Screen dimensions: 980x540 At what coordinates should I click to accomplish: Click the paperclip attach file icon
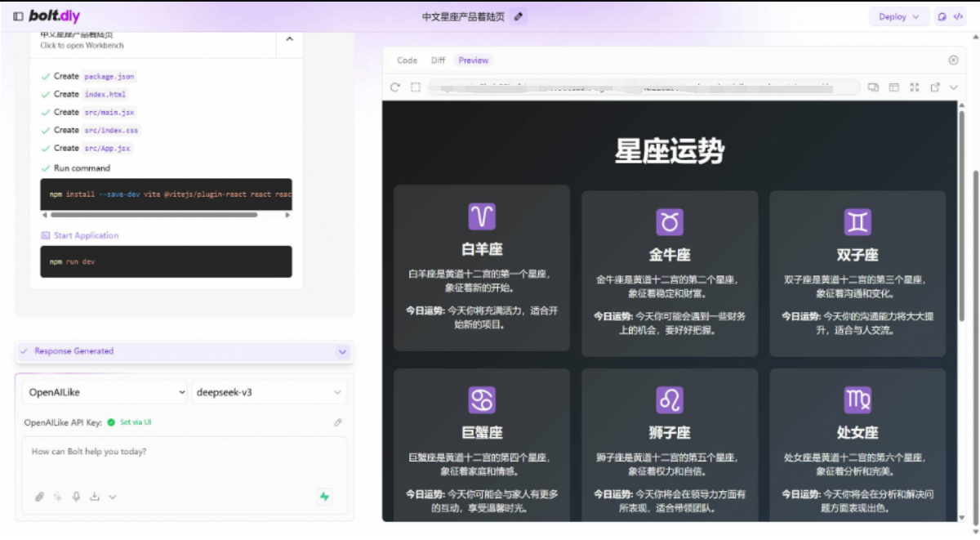coord(39,497)
